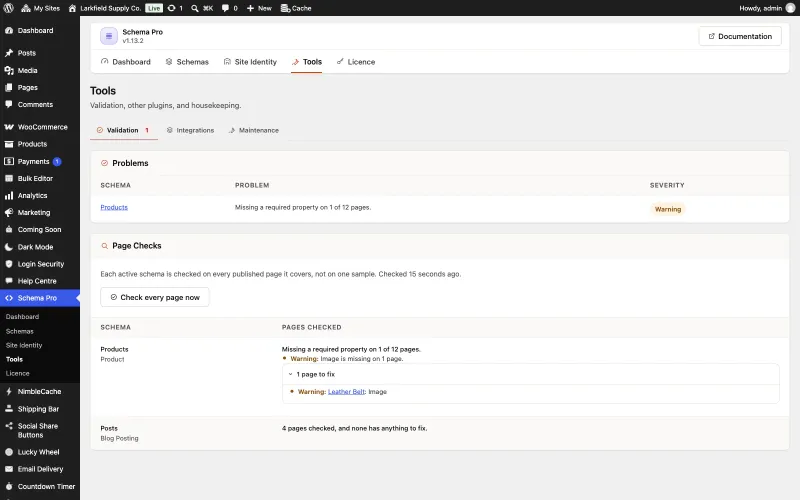Switch to the Dashboard tab in Schema Pro
Image resolution: width=800 pixels, height=500 pixels.
pos(126,62)
